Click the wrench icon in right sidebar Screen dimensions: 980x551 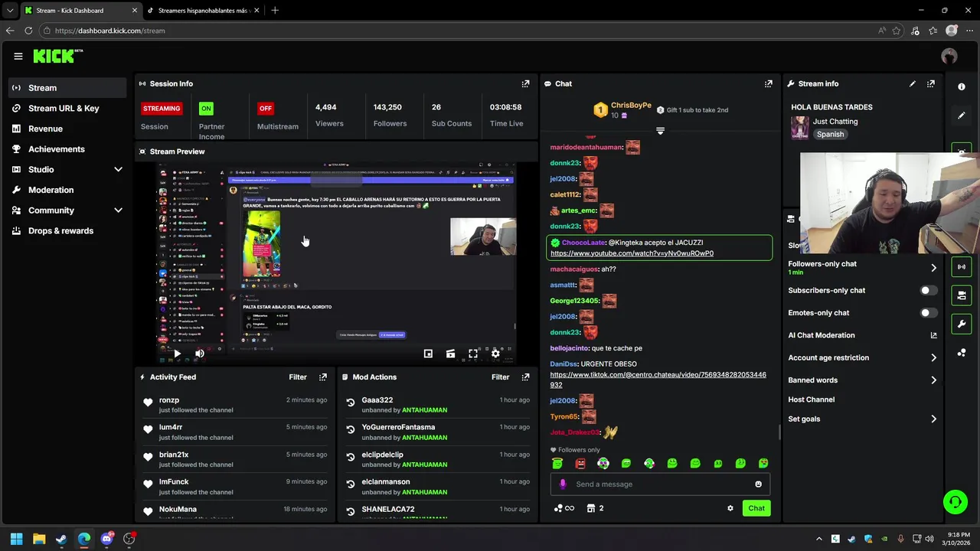(962, 324)
